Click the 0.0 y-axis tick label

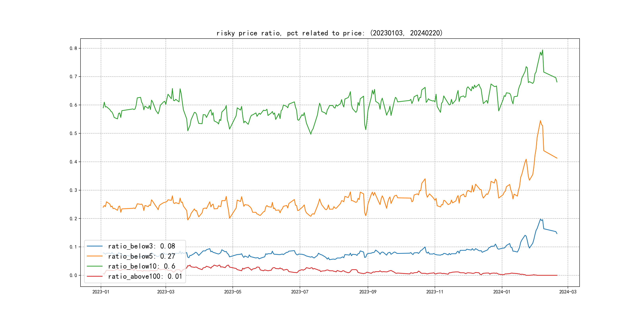pyautogui.click(x=73, y=275)
